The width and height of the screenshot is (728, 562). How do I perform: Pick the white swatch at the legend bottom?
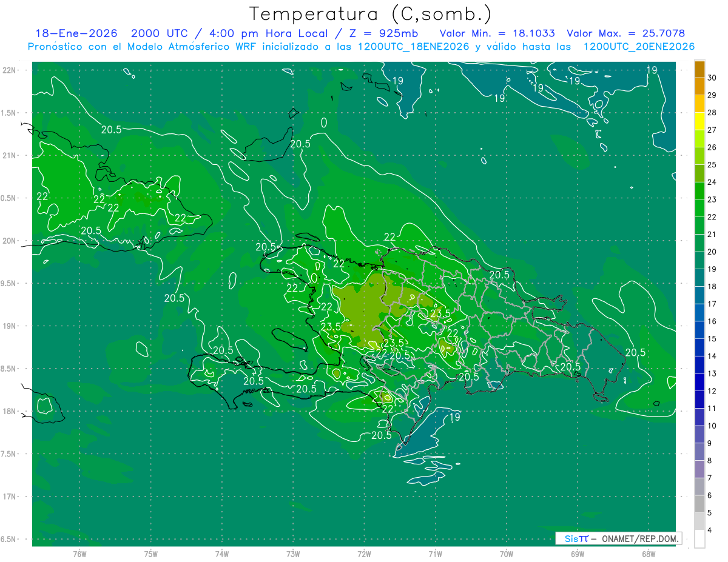(x=699, y=538)
